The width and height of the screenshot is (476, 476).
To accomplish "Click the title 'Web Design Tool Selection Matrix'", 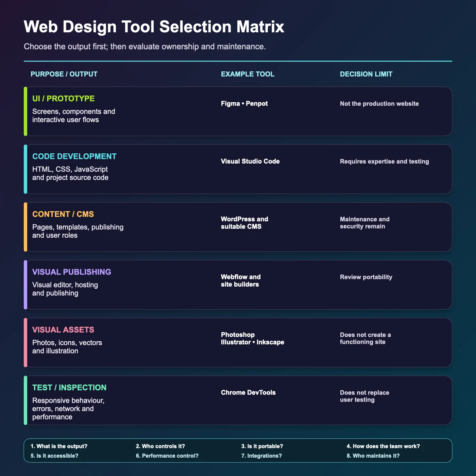I will [x=154, y=27].
